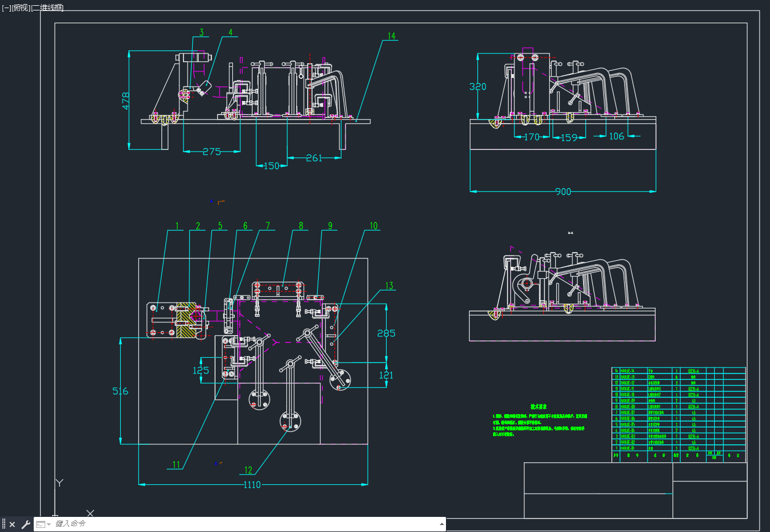The image size is (770, 532).
Task: Open the [-] viewport controls menu
Action: [x=7, y=8]
